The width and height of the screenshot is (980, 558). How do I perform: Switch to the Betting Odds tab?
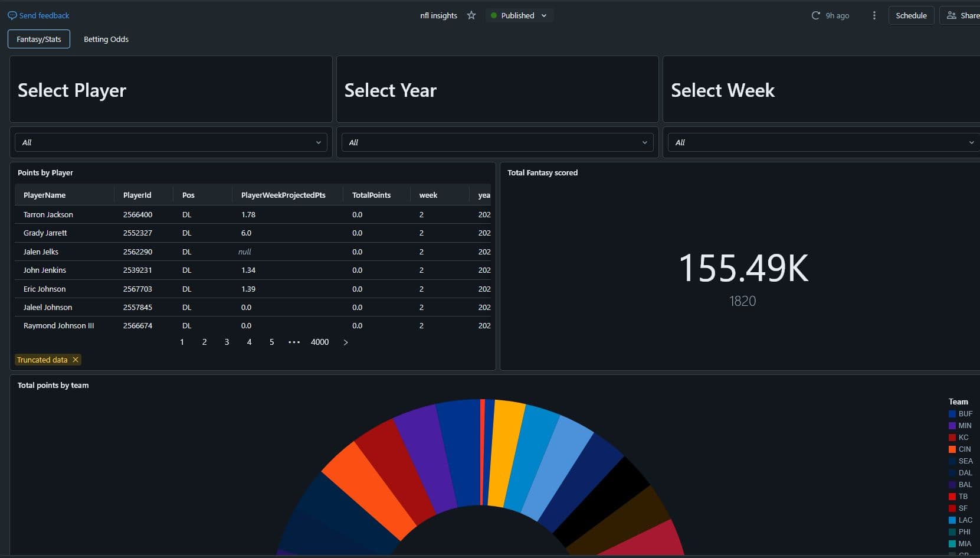[106, 39]
